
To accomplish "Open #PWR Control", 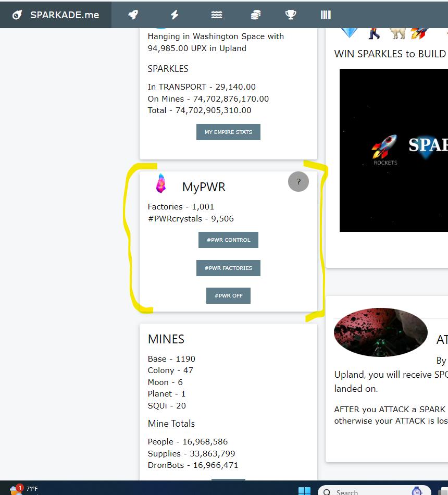I will 228,240.
